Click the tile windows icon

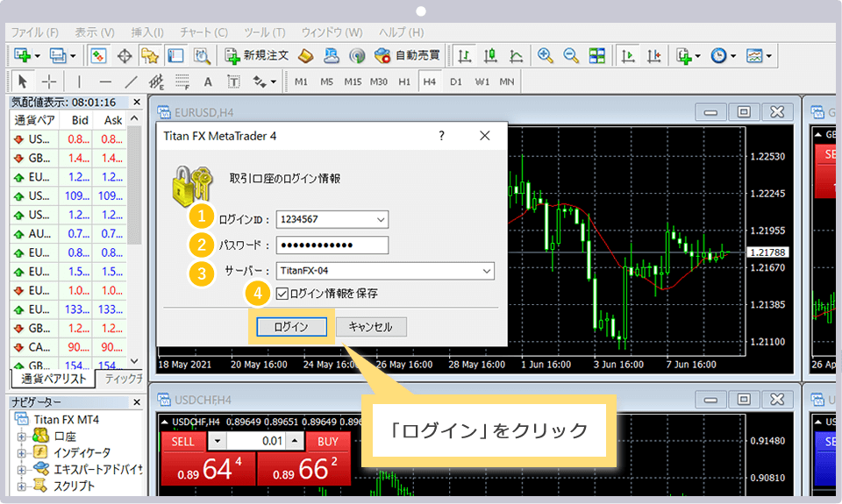[596, 55]
